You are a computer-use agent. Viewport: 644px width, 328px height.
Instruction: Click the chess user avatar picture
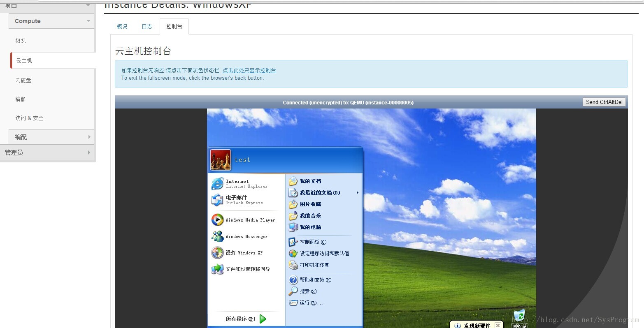221,160
